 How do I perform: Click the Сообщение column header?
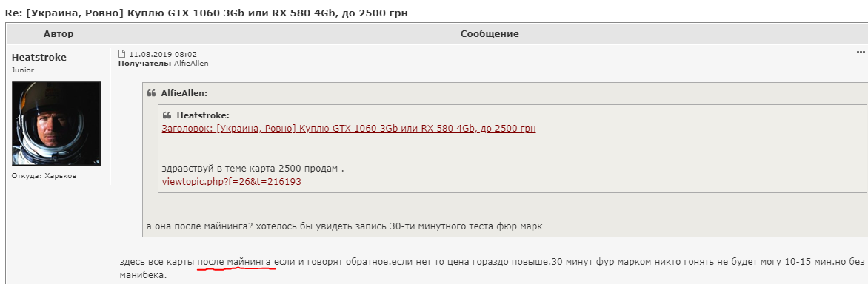click(490, 34)
